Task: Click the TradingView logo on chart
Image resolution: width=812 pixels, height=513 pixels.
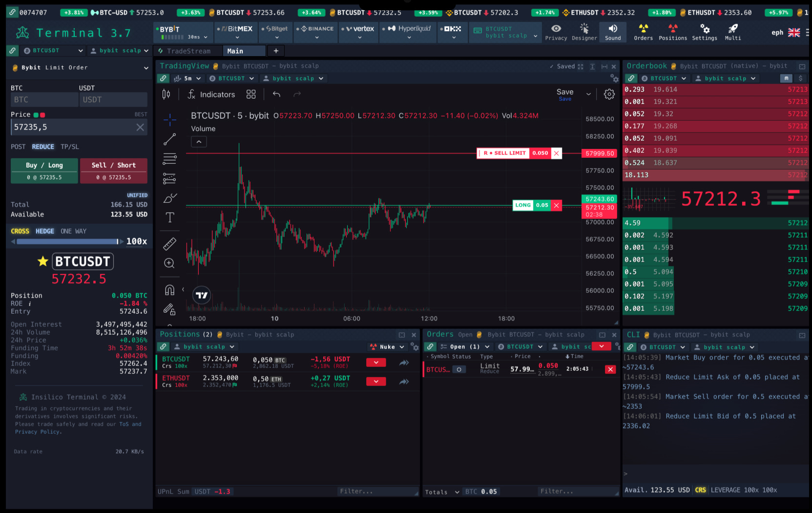Action: pyautogui.click(x=202, y=295)
